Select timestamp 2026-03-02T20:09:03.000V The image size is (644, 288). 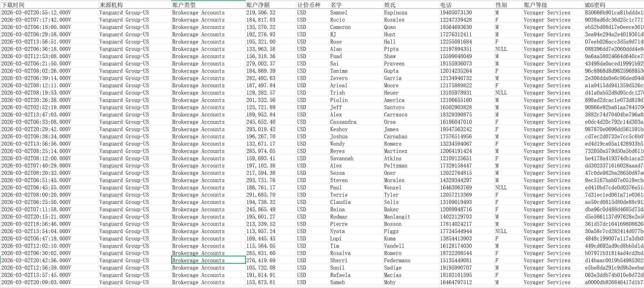[50, 282]
